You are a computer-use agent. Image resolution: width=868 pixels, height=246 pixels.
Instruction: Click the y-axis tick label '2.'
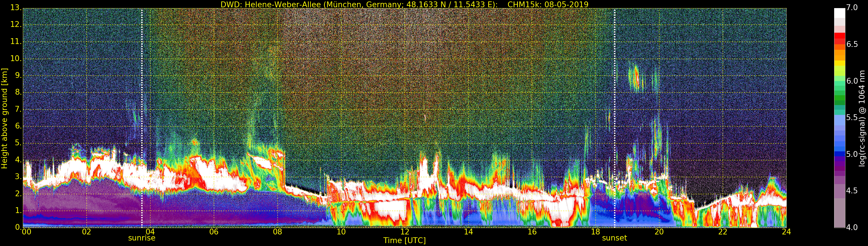click(18, 194)
